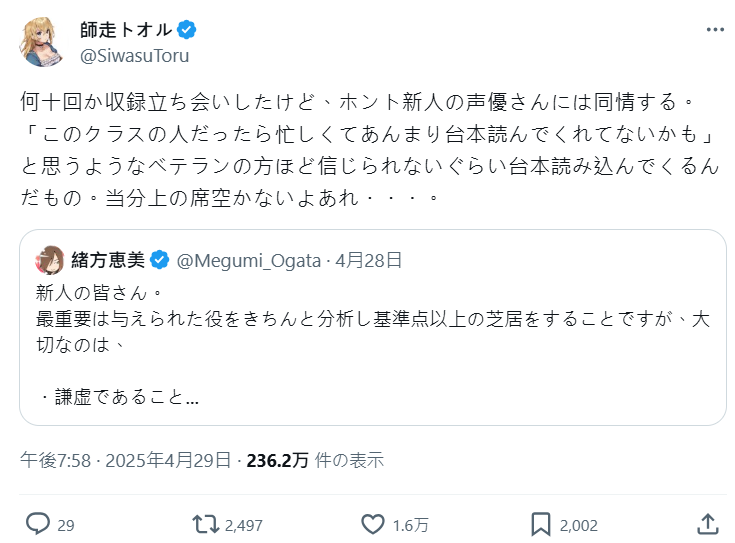This screenshot has height=543, width=735.
Task: Like the tweet with heart icon
Action: point(372,523)
